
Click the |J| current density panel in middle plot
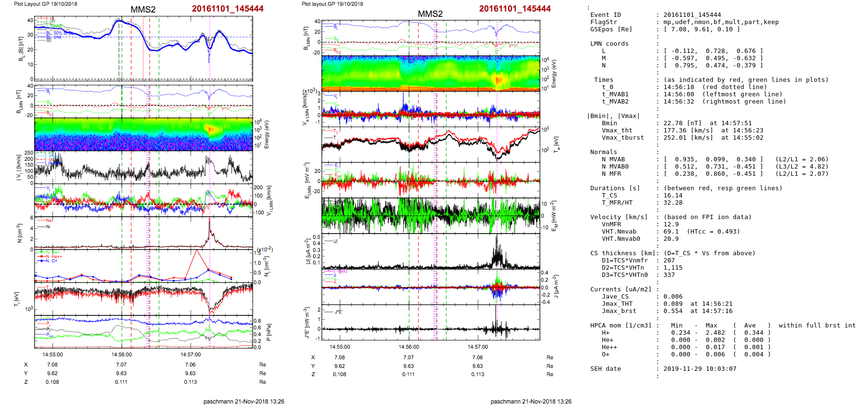[431, 251]
